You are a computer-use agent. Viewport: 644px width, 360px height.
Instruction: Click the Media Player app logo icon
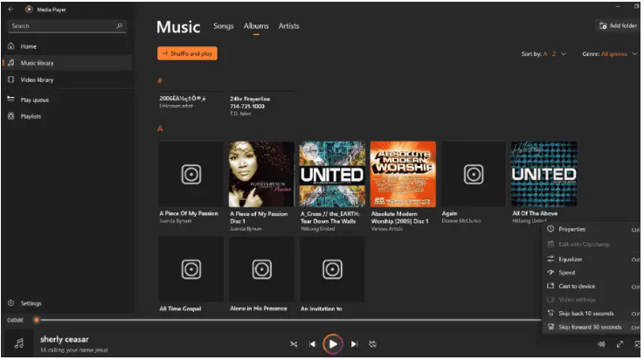29,9
